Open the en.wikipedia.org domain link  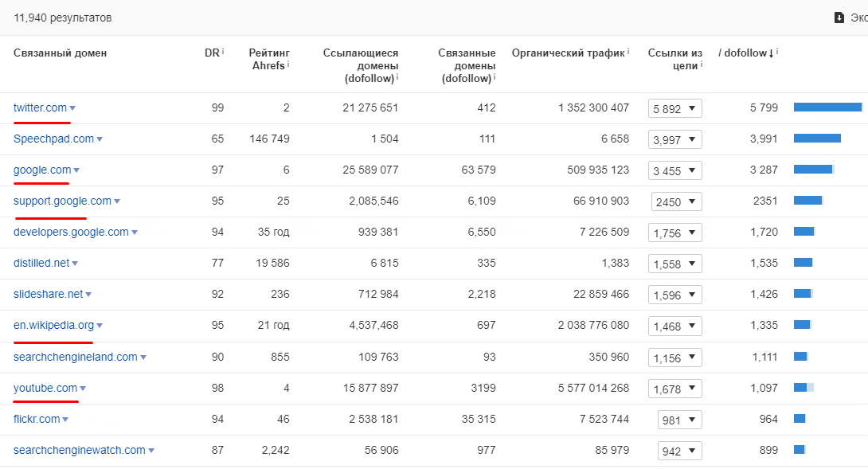pos(53,325)
